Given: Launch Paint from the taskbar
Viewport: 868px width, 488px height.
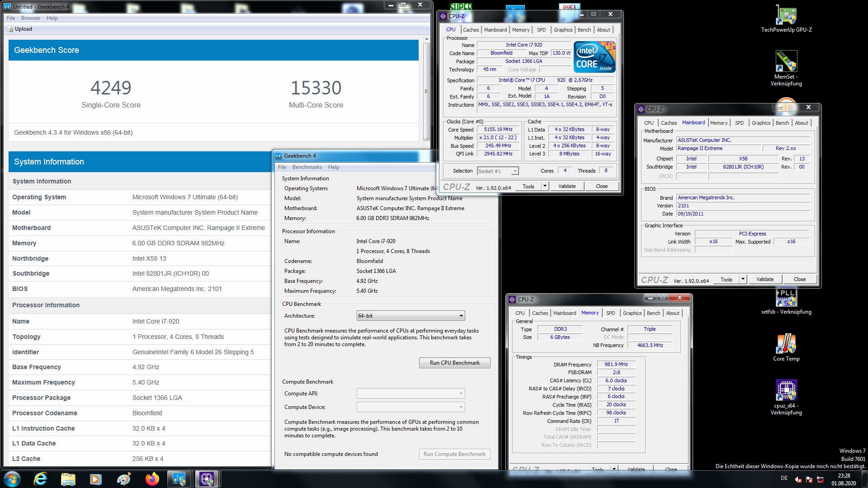Looking at the screenshot, I should click(124, 479).
